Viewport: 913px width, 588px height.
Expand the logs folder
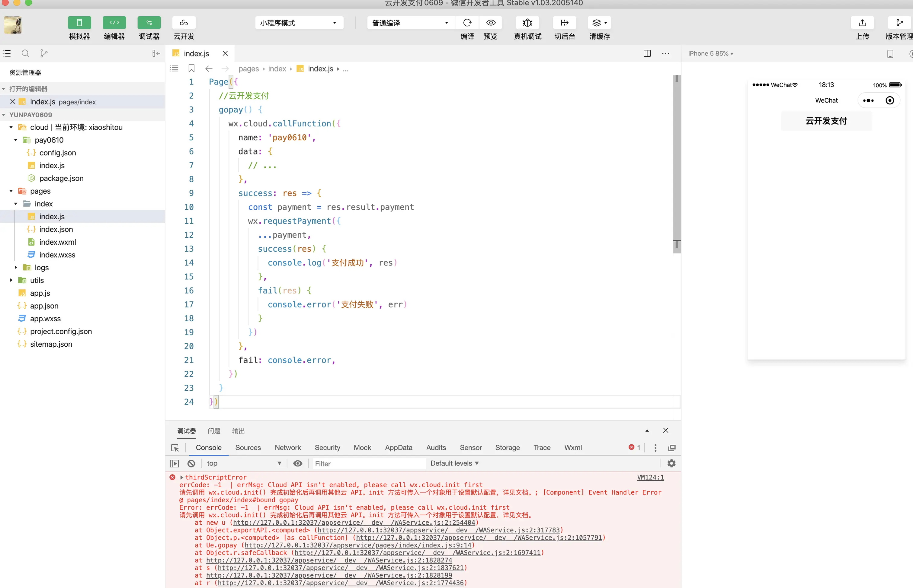tap(41, 267)
